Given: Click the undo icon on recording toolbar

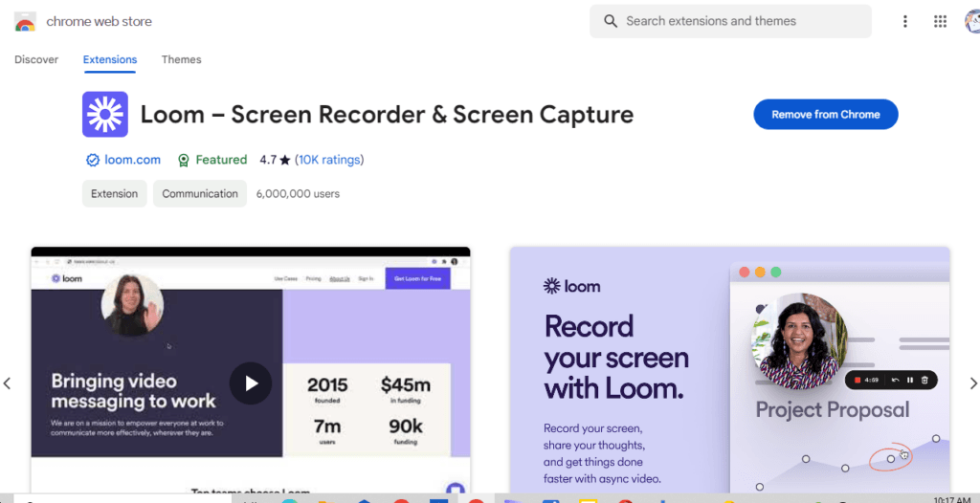Looking at the screenshot, I should (895, 380).
